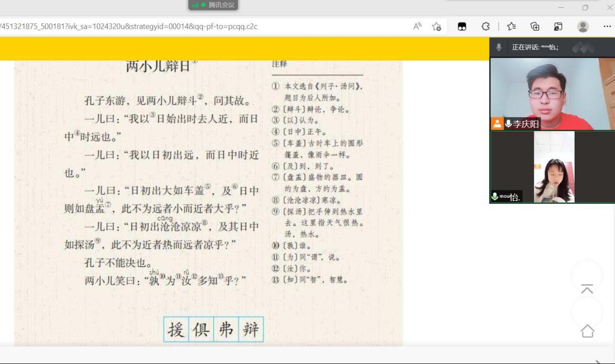This screenshot has height=364, width=615.
Task: Open the browser profile avatar
Action: 583,27
